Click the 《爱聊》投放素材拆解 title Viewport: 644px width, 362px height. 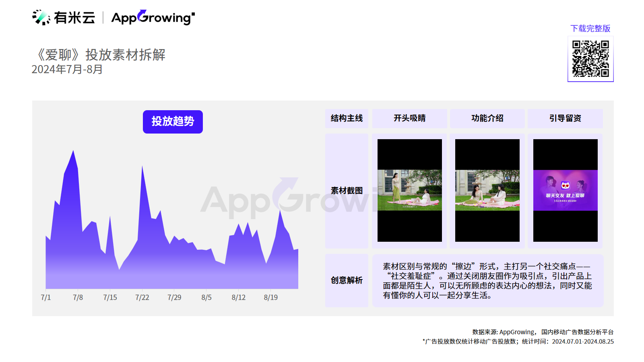coord(99,55)
